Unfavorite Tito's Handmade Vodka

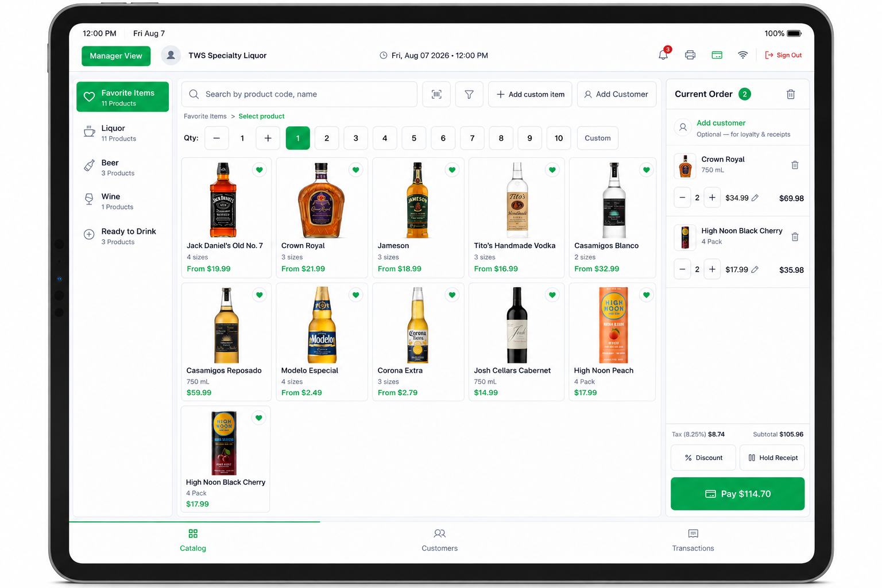pyautogui.click(x=552, y=169)
